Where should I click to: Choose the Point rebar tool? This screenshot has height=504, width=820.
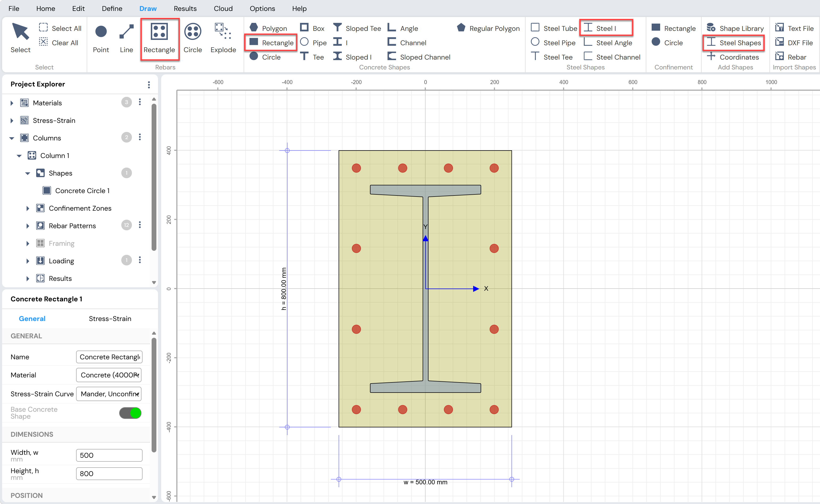101,38
